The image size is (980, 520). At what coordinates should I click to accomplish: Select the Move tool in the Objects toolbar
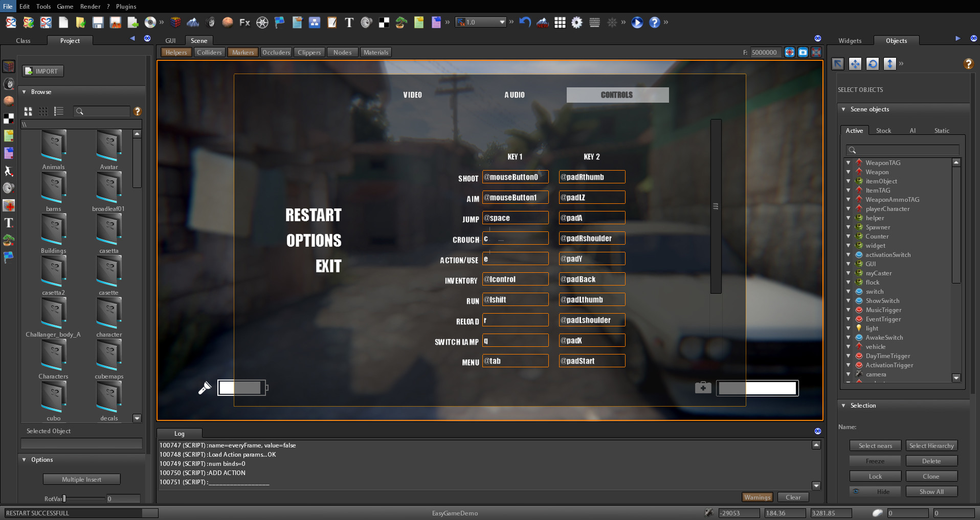(855, 64)
